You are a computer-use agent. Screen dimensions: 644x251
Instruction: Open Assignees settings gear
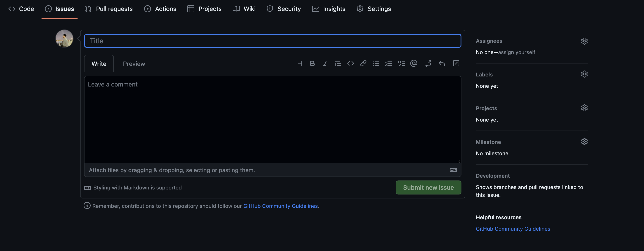coord(584,41)
